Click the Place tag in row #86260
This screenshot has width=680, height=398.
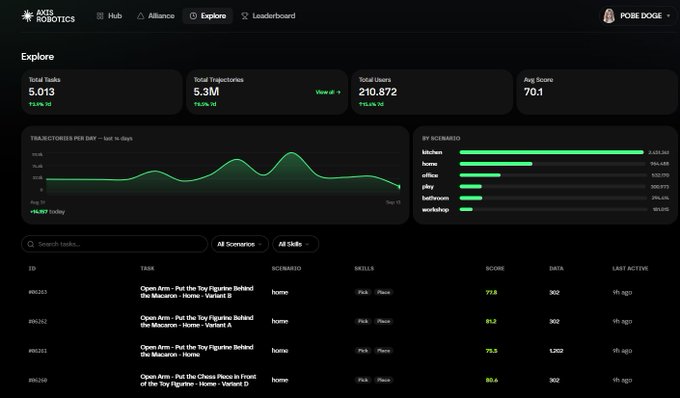point(383,380)
